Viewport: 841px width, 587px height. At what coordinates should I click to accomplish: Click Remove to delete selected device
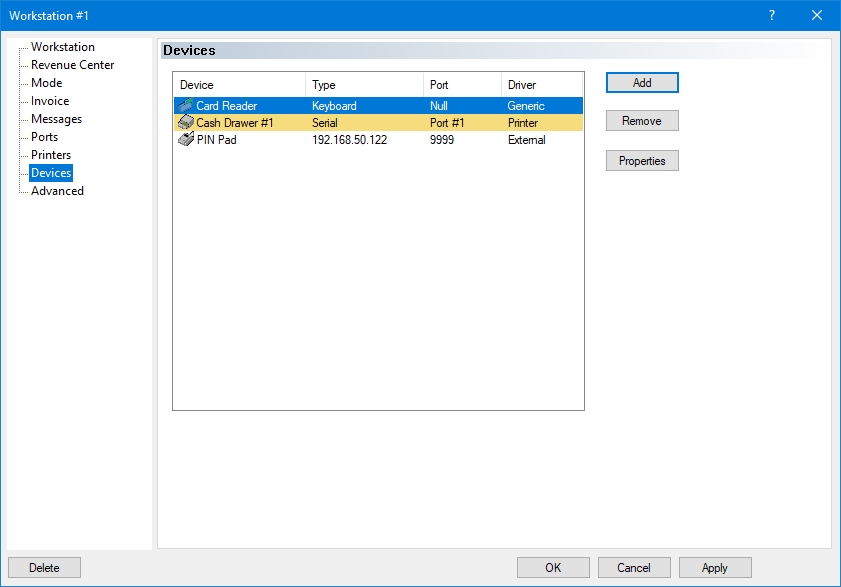coord(642,121)
